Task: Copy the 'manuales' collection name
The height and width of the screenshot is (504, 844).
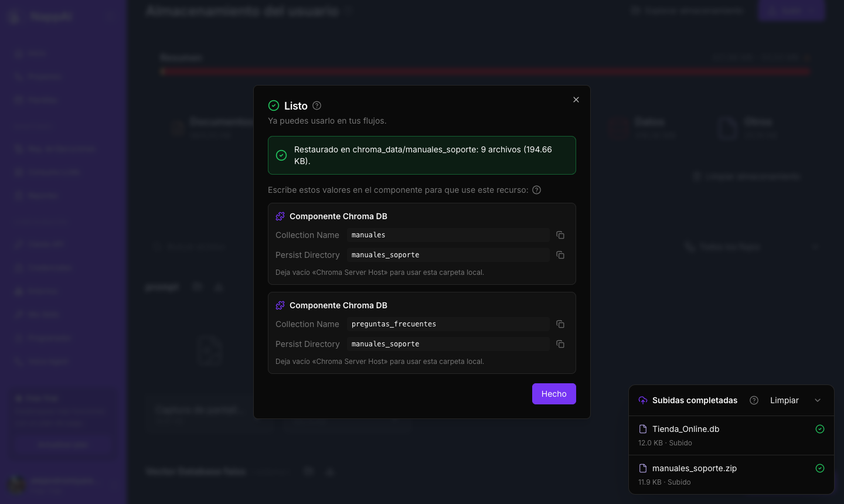Action: pyautogui.click(x=560, y=235)
